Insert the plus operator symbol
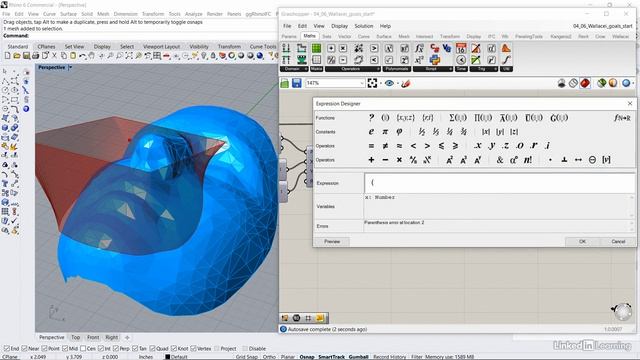Screen dimensions: 640x360 tap(371, 160)
